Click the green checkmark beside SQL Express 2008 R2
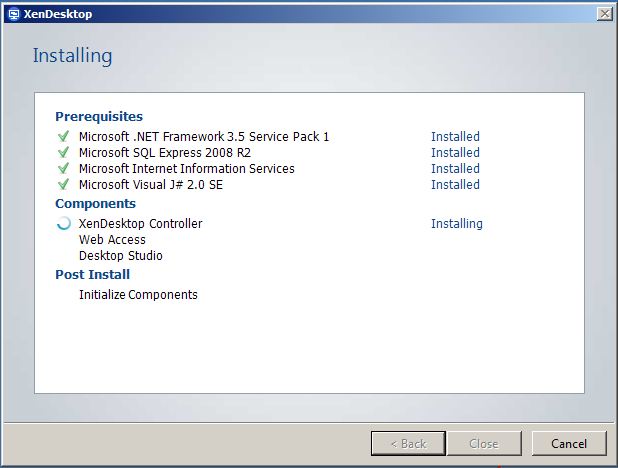The height and width of the screenshot is (468, 618). pos(63,152)
